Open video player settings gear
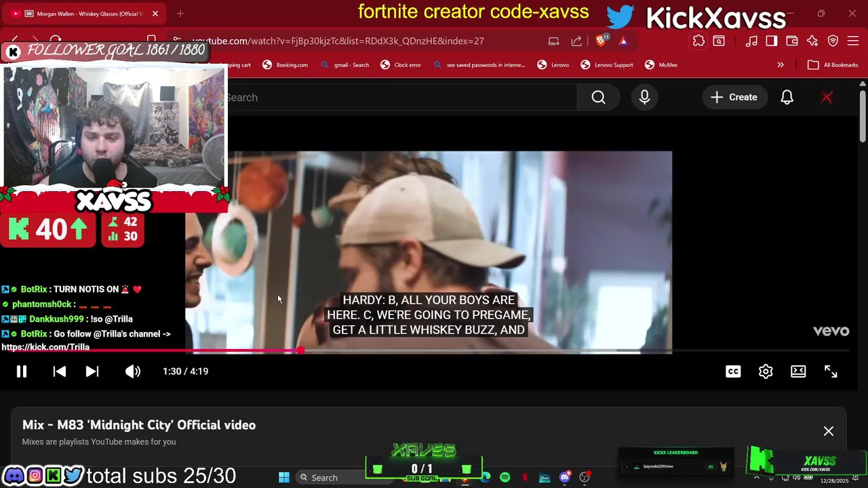Viewport: 868px width, 488px height. point(766,371)
